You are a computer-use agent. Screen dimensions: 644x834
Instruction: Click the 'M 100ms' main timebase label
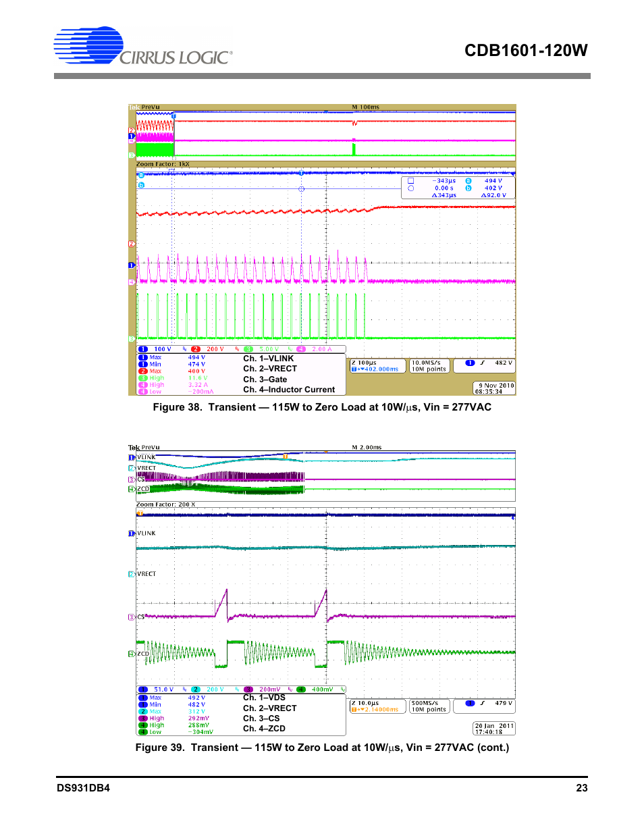tap(365, 107)
